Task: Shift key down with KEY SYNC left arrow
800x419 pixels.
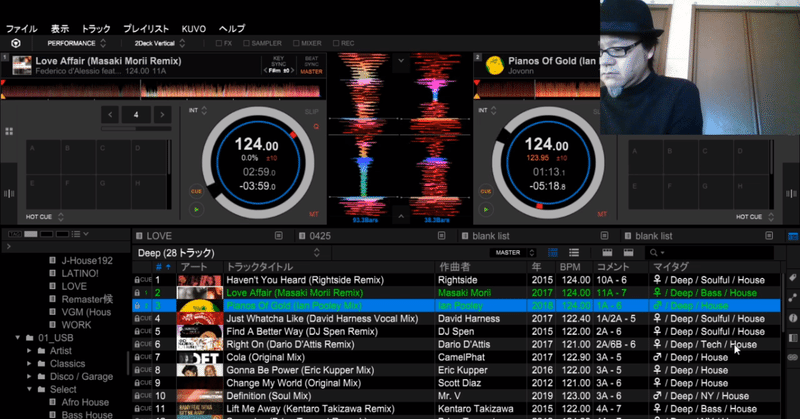Action: (x=265, y=70)
